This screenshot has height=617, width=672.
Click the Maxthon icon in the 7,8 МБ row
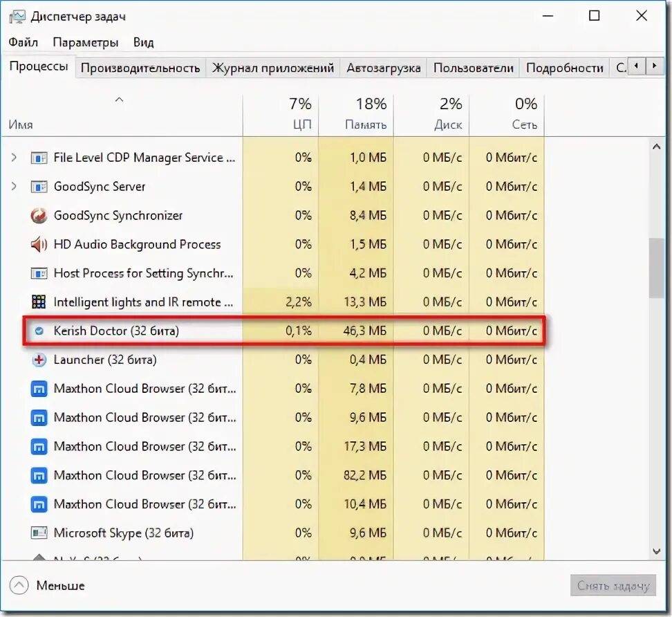tap(39, 389)
